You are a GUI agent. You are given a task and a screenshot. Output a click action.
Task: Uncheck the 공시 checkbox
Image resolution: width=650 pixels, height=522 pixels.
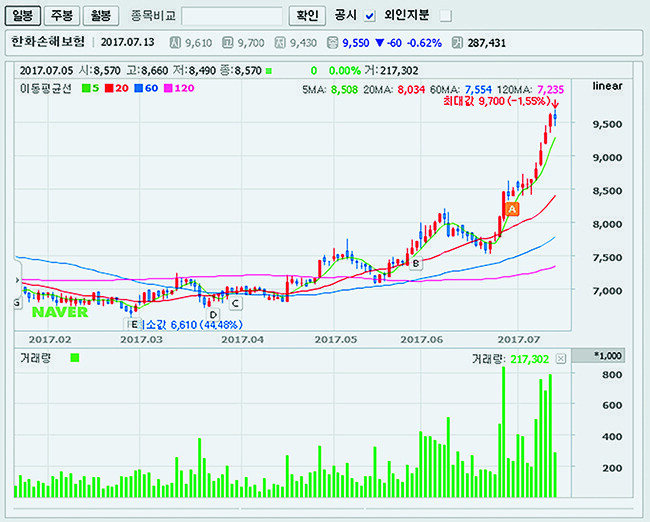pos(369,16)
